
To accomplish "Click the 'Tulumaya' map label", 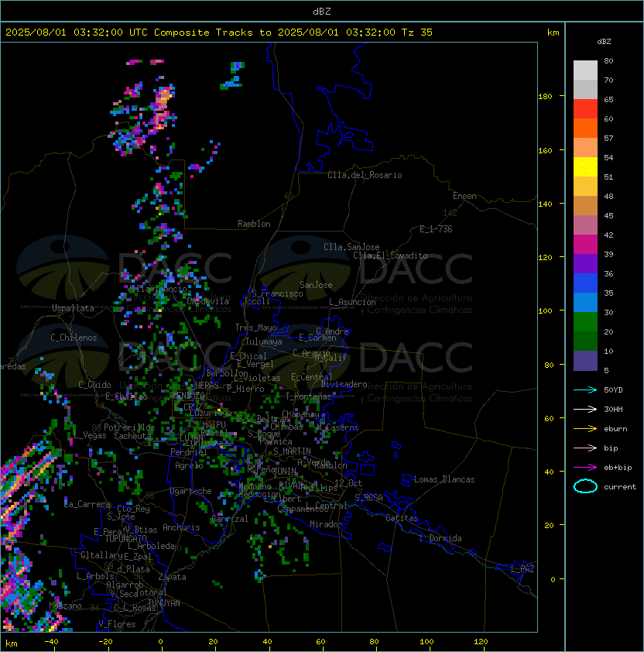I will (x=264, y=341).
